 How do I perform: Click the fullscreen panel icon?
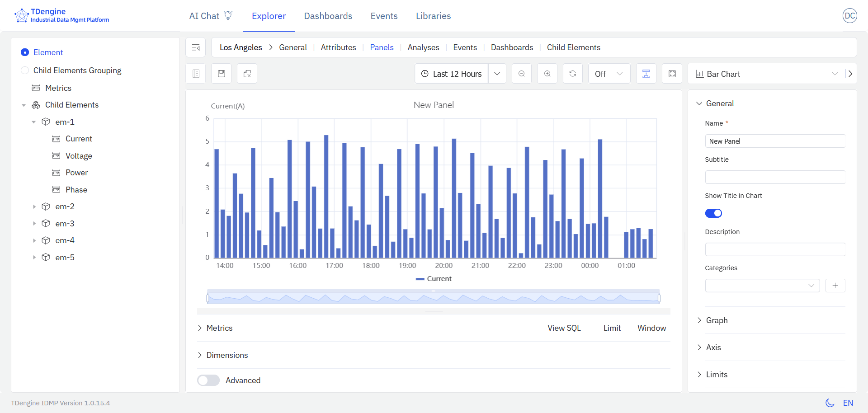[672, 74]
